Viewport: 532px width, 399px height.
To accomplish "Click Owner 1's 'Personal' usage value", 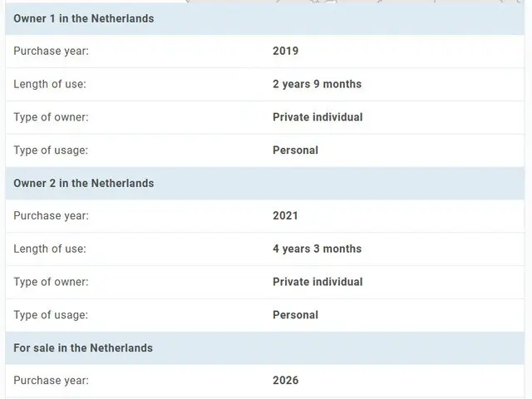I will (x=295, y=150).
